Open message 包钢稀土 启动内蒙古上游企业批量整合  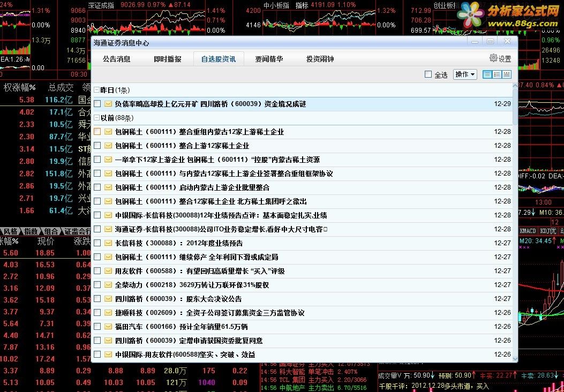(x=192, y=187)
